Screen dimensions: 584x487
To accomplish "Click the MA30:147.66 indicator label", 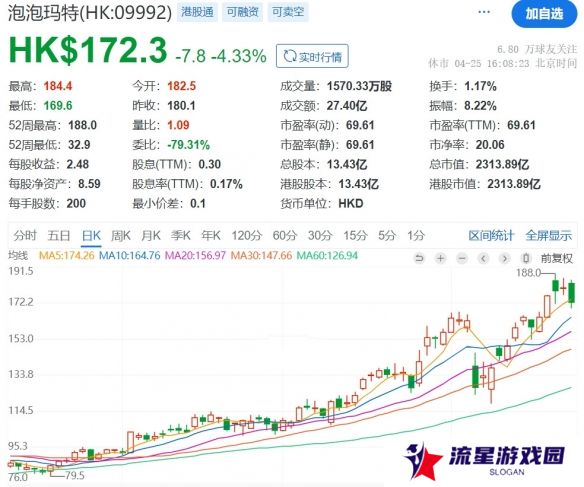I will point(261,255).
